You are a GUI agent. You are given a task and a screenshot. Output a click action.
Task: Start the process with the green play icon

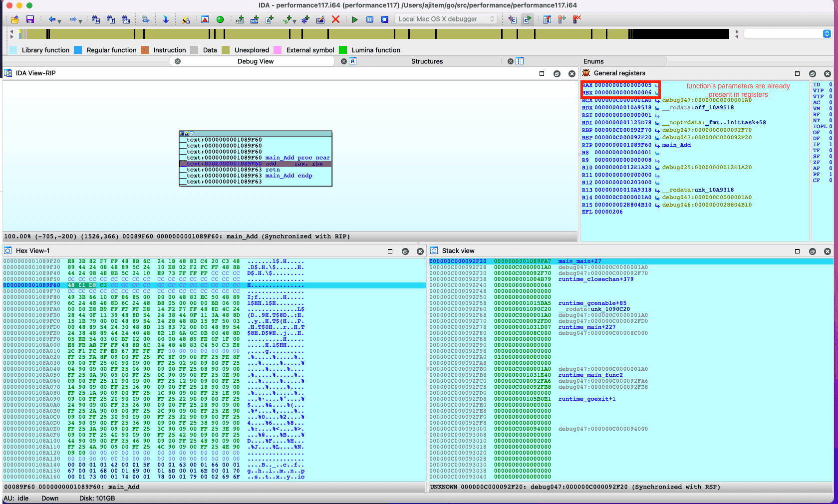click(x=355, y=19)
